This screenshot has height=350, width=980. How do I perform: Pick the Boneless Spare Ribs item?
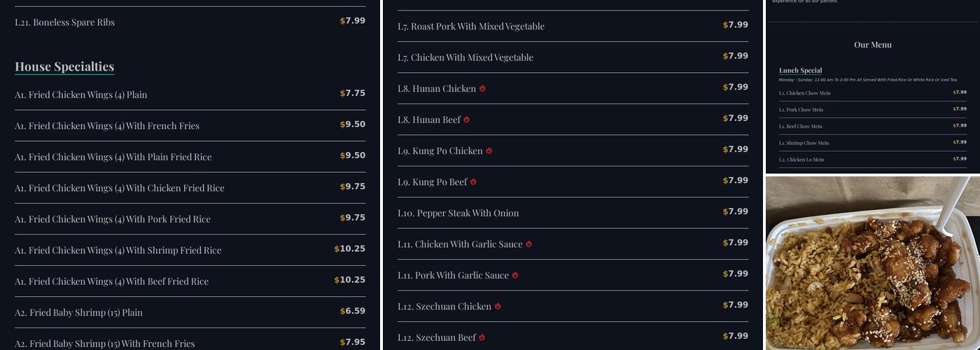coord(64,22)
